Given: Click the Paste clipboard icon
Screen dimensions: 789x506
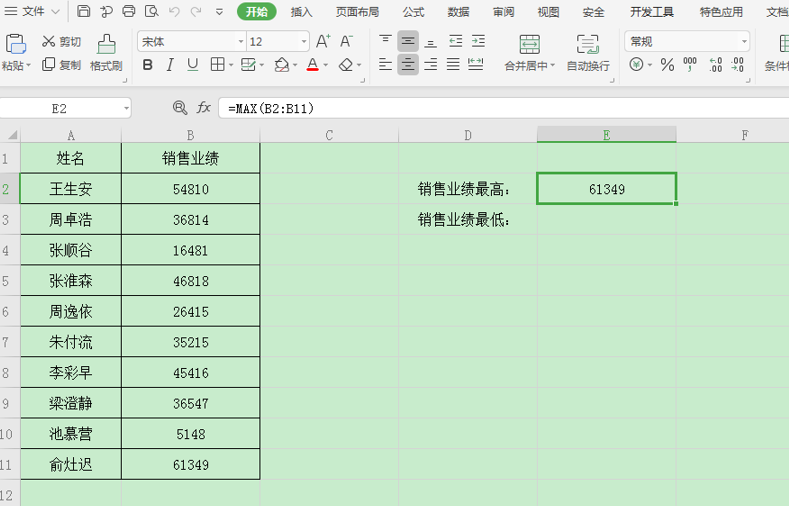Looking at the screenshot, I should [15, 44].
